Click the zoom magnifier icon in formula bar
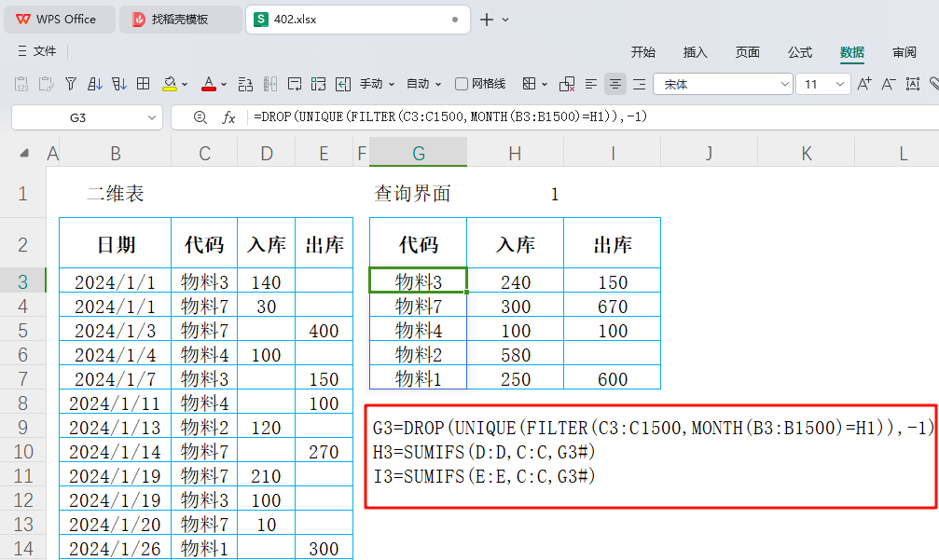 tap(200, 117)
